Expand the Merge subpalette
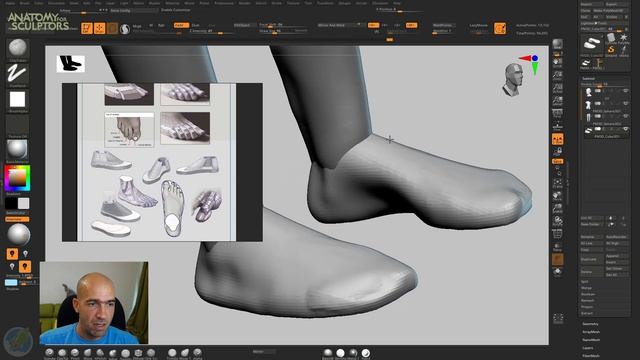Screen dimensions: 640x360 point(586,288)
